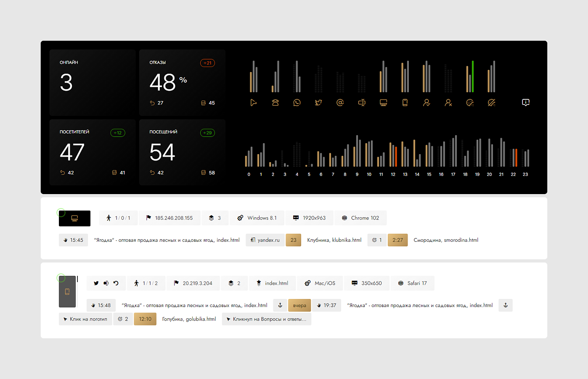Image resolution: width=588 pixels, height=379 pixels.
Task: Click the return-arrow icon in the second visitor card
Action: pos(116,283)
